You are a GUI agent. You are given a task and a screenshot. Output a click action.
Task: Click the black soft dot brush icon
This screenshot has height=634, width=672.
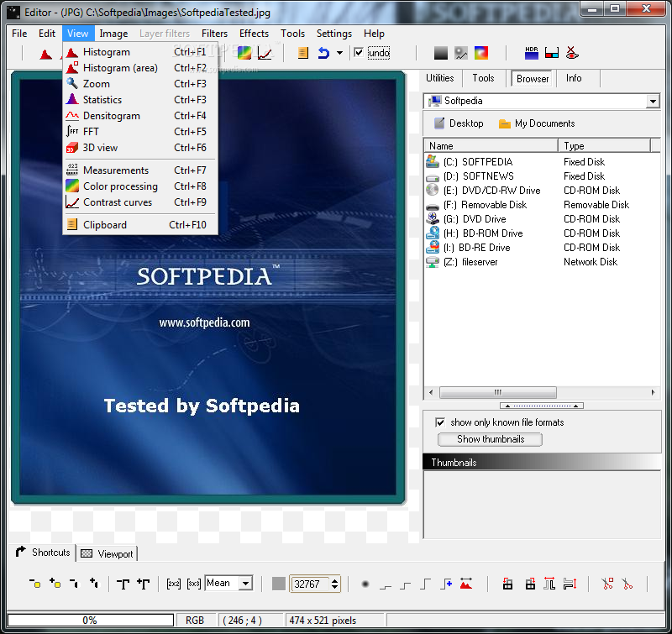[x=365, y=584]
